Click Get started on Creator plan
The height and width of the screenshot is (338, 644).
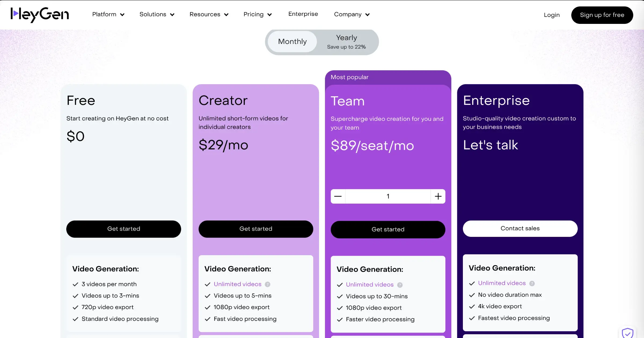point(256,229)
